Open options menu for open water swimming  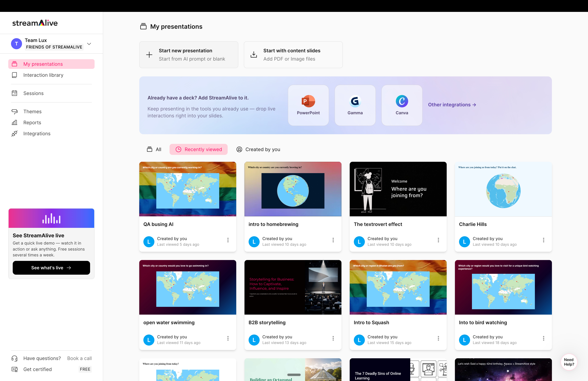click(228, 338)
